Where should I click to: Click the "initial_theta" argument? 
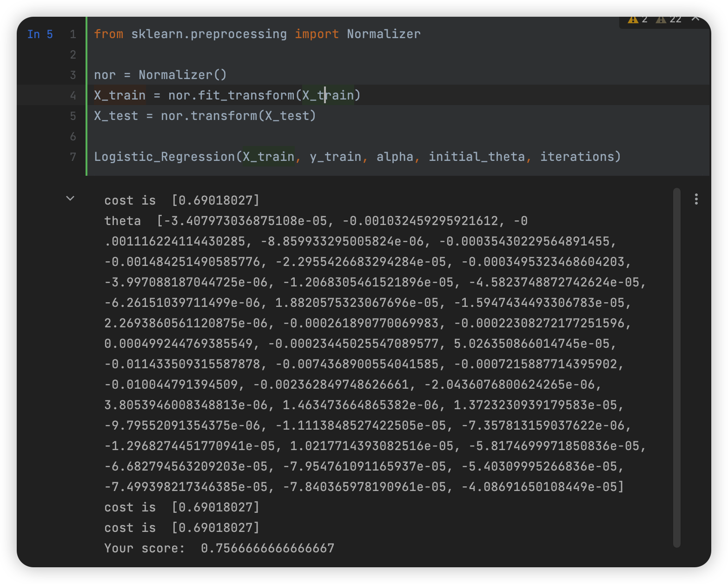tap(477, 157)
